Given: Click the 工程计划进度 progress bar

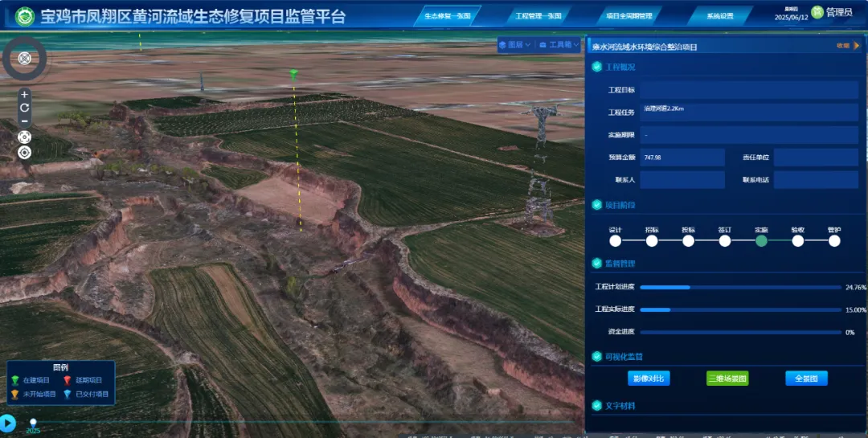Looking at the screenshot, I should click(741, 287).
